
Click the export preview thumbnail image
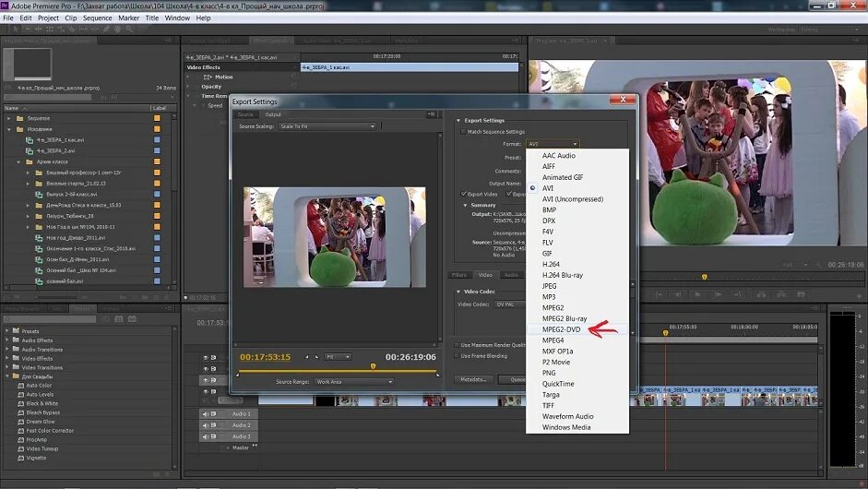pyautogui.click(x=334, y=237)
